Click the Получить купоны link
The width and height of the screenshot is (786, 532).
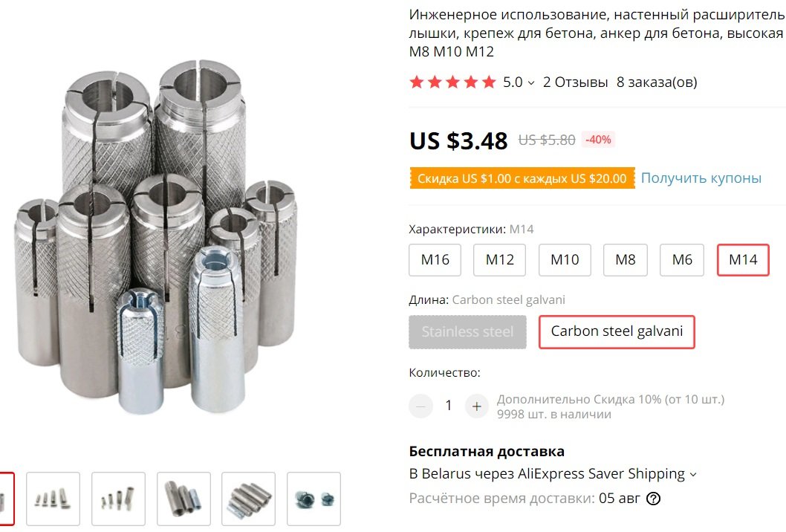click(x=701, y=178)
